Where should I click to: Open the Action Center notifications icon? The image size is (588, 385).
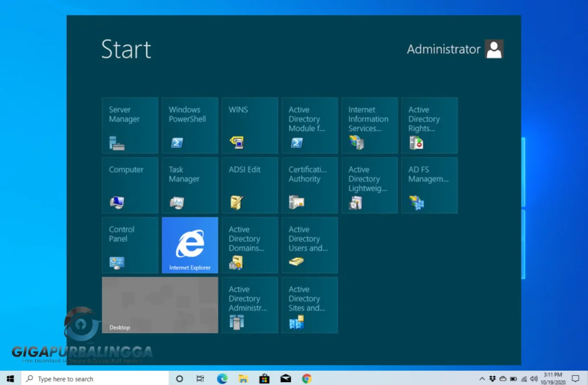(x=575, y=379)
